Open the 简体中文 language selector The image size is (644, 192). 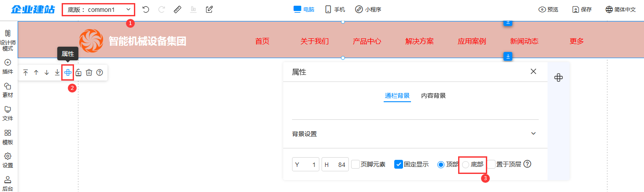621,9
